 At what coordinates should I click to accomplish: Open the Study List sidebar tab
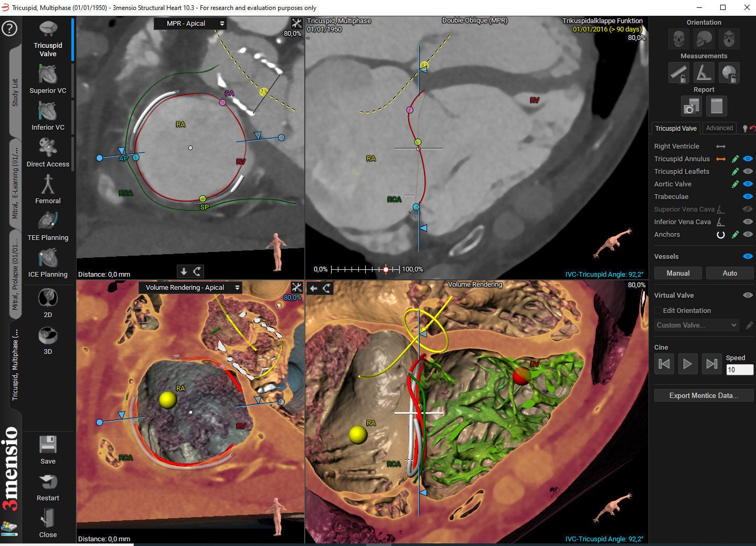(x=14, y=91)
